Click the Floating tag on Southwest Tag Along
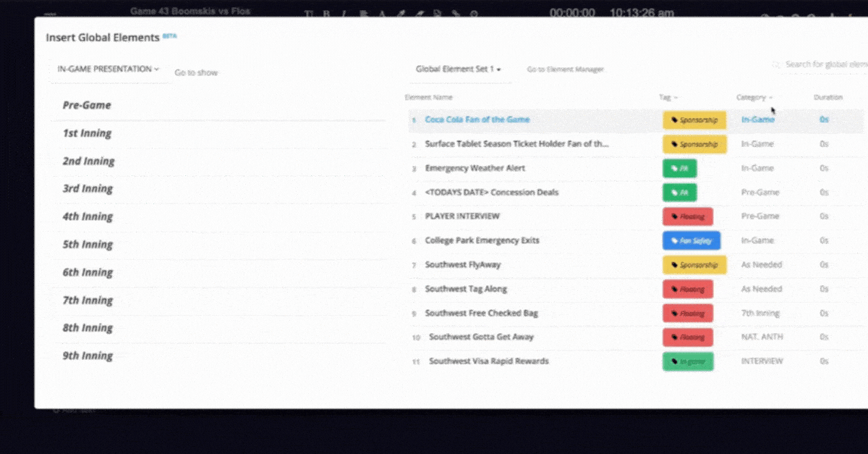Image resolution: width=868 pixels, height=454 pixels. pyautogui.click(x=687, y=289)
